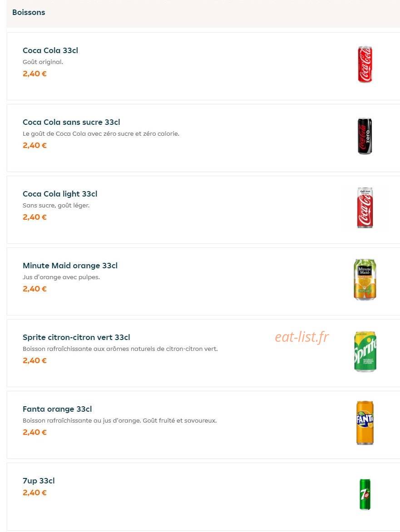Select Sprite citron-citron vert 33cl title
The height and width of the screenshot is (532, 400).
pyautogui.click(x=76, y=338)
